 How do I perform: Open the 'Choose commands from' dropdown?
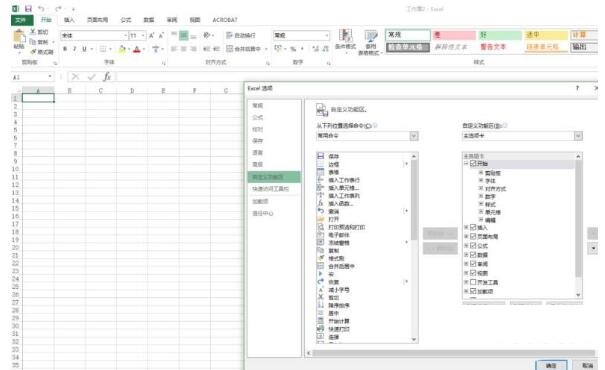(367, 136)
